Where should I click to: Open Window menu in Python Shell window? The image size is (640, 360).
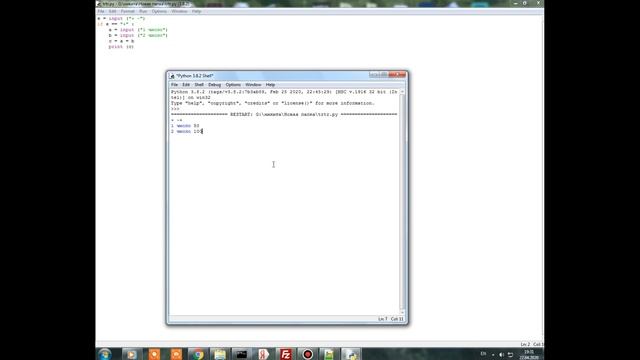253,85
